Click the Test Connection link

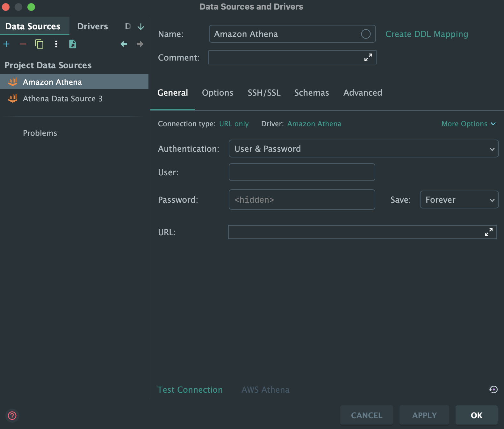click(x=190, y=390)
